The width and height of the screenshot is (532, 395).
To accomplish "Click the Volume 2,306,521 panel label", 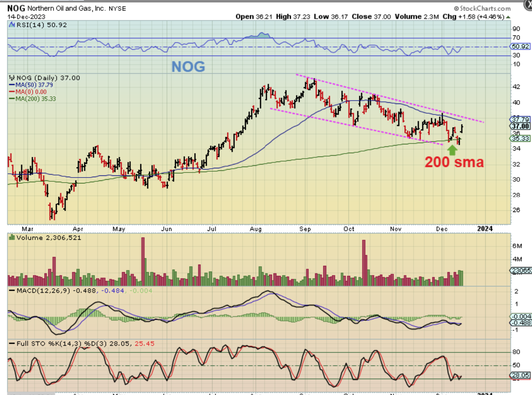I will [48, 238].
